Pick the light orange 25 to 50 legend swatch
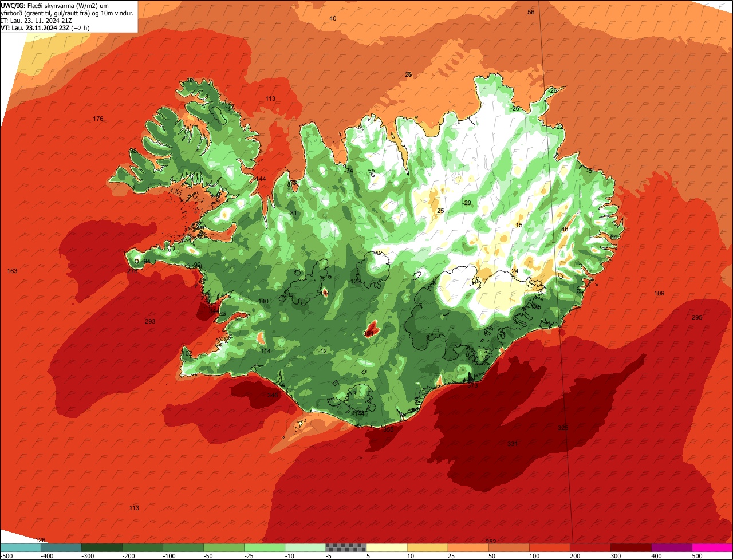733x560 pixels. click(x=468, y=548)
